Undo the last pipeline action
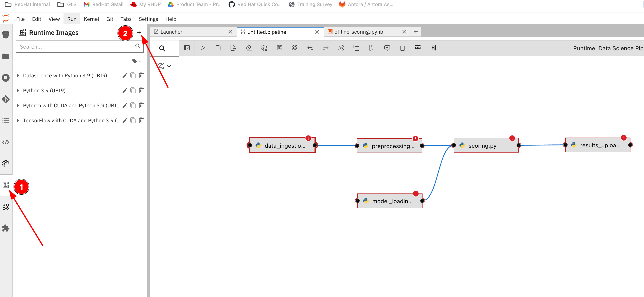644x297 pixels. coord(310,48)
